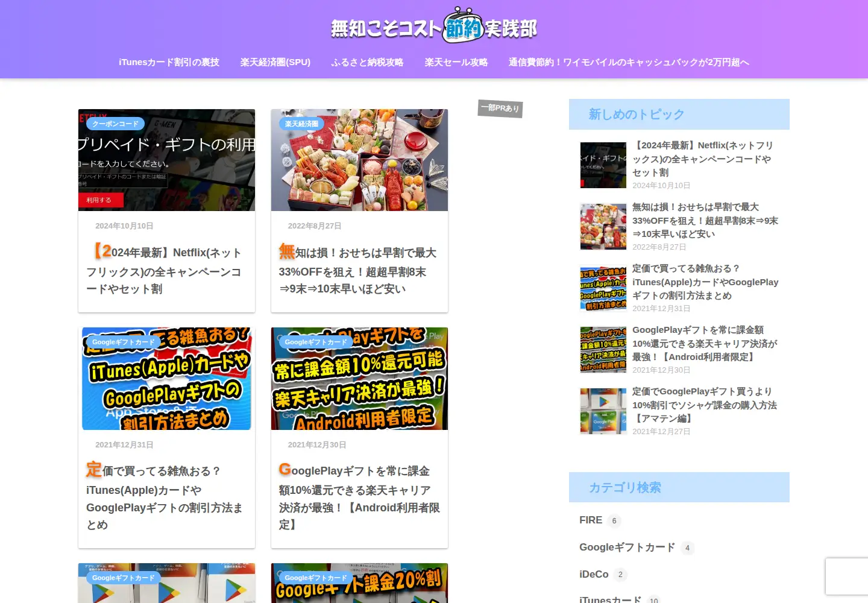Open sidebar osechi topic thumbnail
This screenshot has height=603, width=868.
tap(603, 227)
